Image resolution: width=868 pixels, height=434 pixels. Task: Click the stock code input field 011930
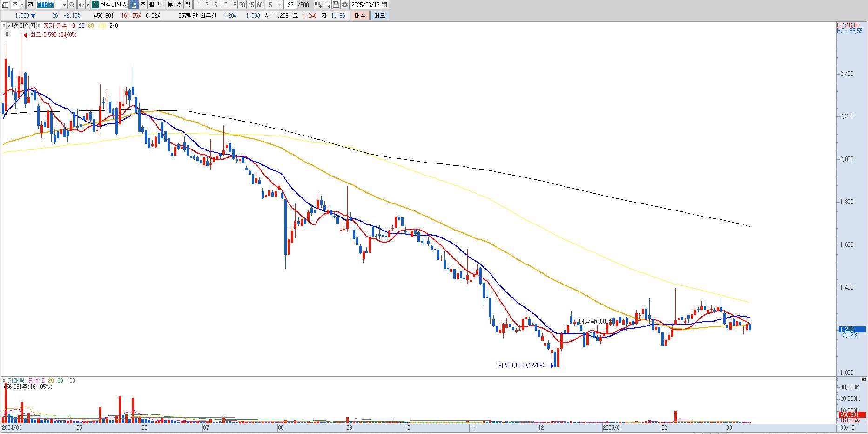(48, 5)
